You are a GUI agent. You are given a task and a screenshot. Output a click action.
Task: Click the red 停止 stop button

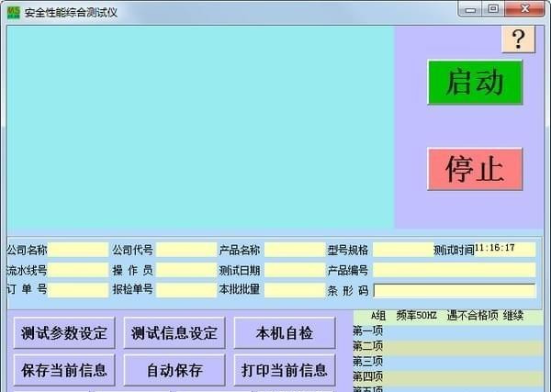click(x=475, y=169)
